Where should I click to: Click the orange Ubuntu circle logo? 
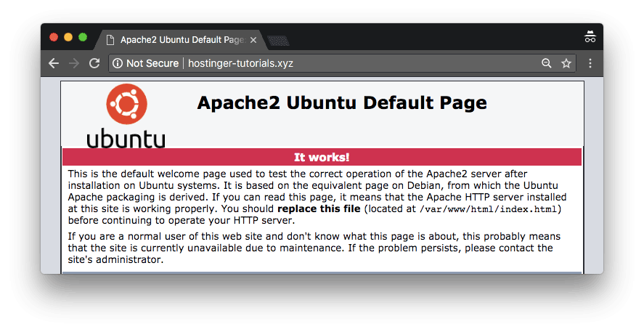point(126,105)
